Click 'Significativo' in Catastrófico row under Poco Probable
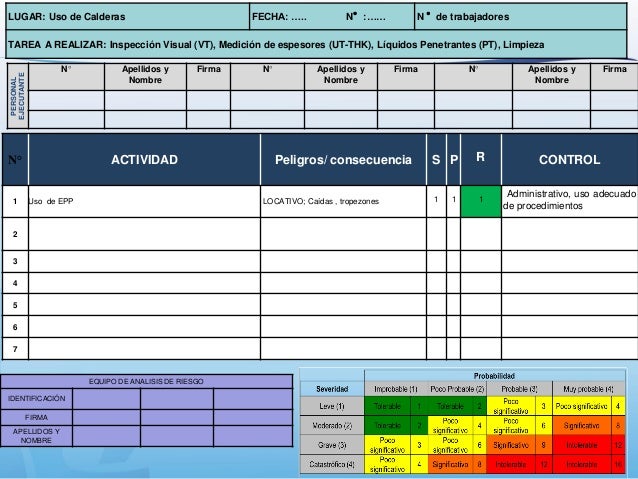This screenshot has width=638, height=479. 450,464
